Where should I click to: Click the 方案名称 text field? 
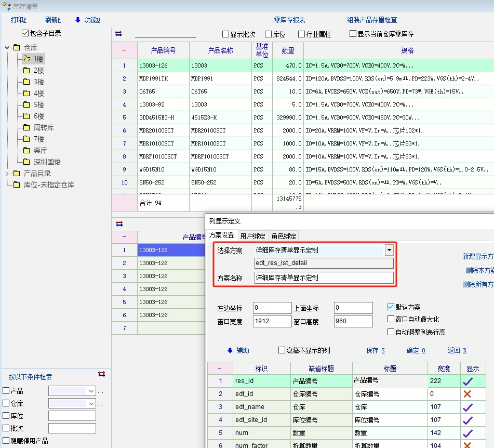(x=324, y=278)
